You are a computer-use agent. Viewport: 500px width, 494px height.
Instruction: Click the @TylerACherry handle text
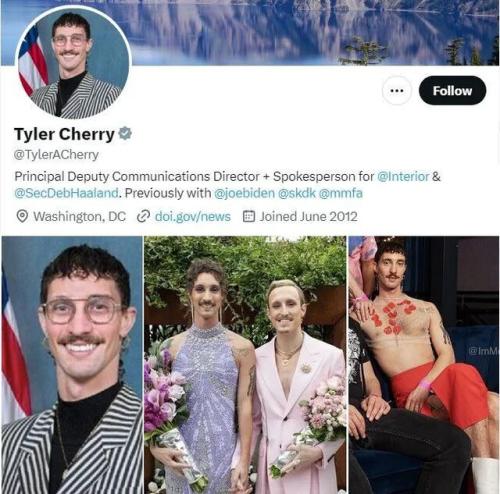(56, 155)
